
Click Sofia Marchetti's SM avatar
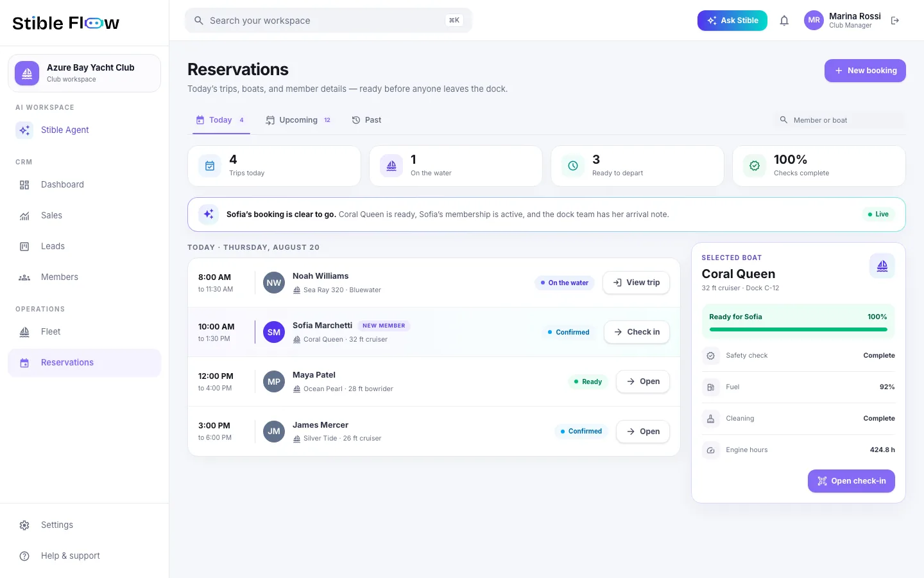274,332
